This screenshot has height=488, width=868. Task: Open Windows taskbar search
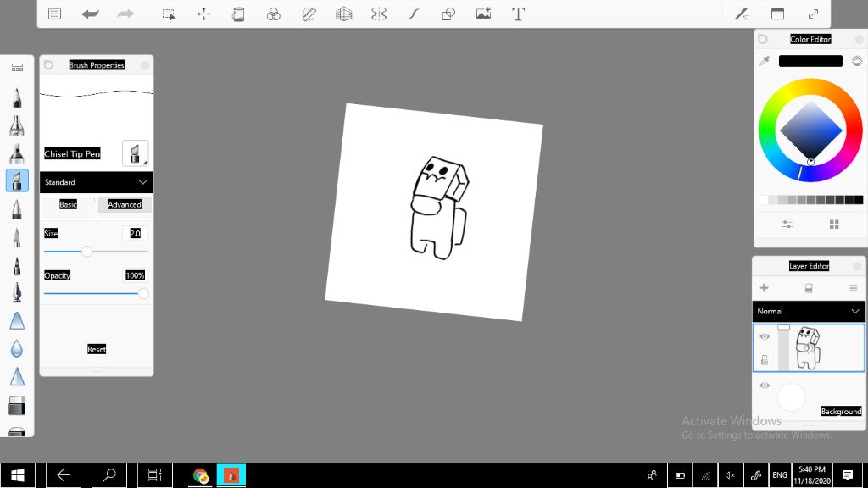[x=109, y=475]
